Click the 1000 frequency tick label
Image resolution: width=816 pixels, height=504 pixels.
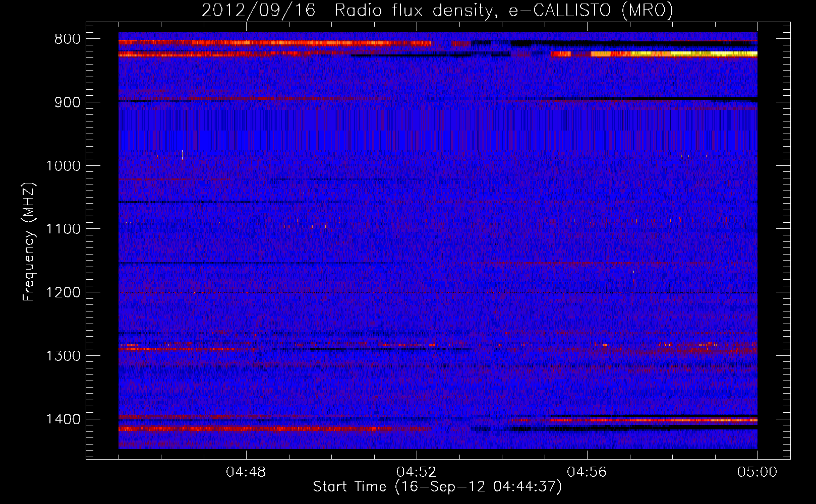point(63,166)
